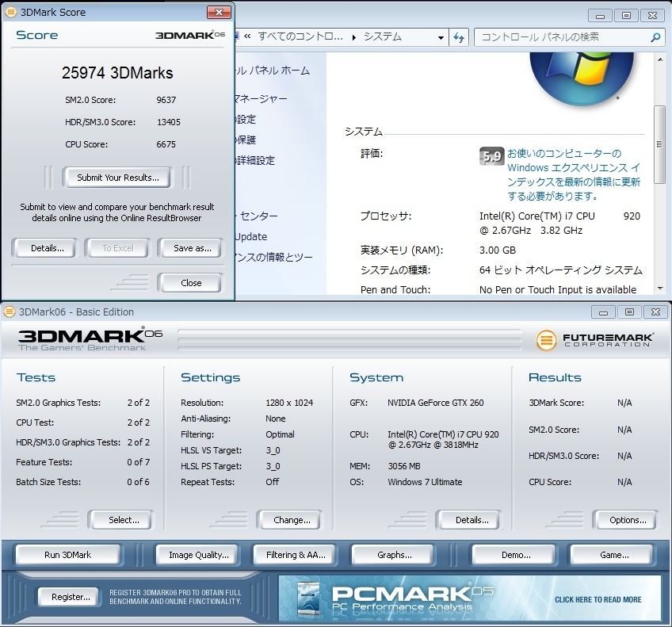The image size is (672, 627).
Task: Click the Register button
Action: click(x=70, y=597)
